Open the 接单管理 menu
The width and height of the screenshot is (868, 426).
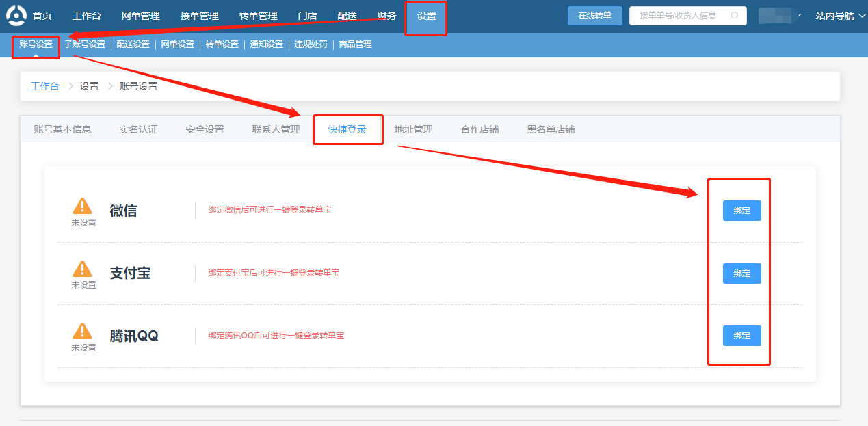pos(200,16)
